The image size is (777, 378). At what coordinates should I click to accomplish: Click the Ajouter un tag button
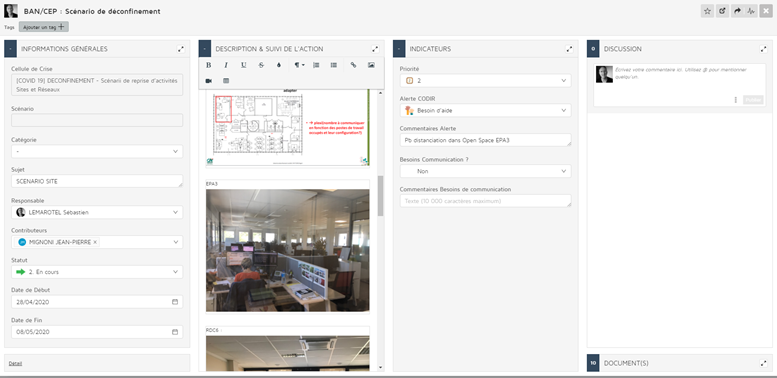pyautogui.click(x=44, y=27)
